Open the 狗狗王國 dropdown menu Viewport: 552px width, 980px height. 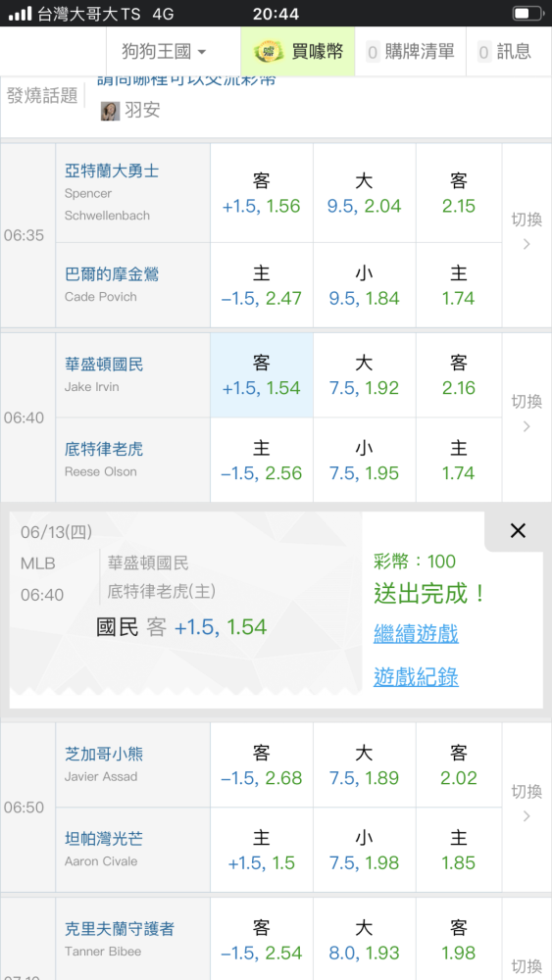click(164, 52)
